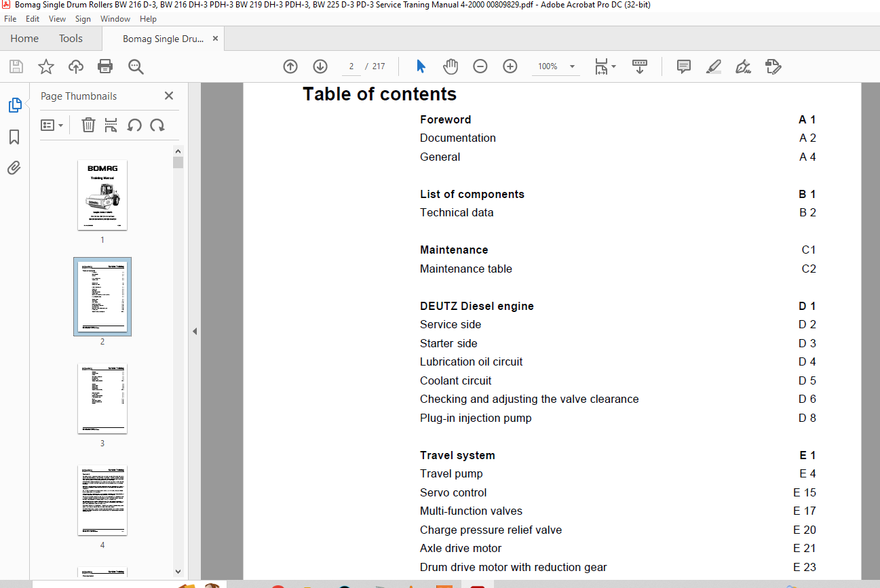Close the Bomag document tab
The height and width of the screenshot is (588, 880).
(x=215, y=39)
